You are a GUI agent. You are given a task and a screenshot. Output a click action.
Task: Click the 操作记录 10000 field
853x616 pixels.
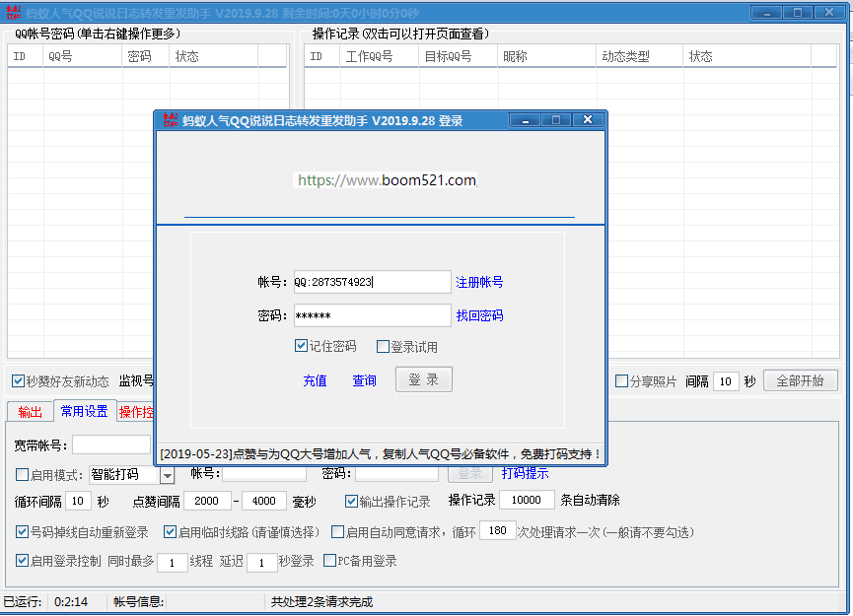click(527, 500)
